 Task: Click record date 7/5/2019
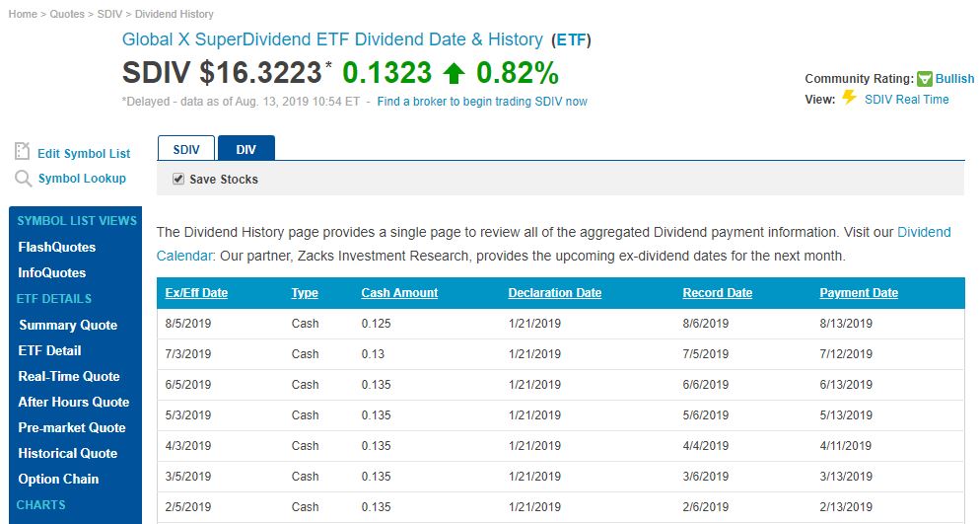coord(706,354)
